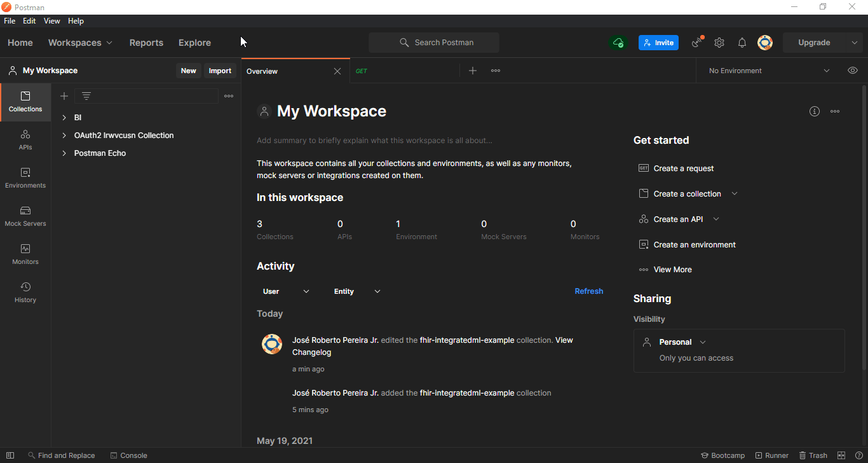Open the User activity filter dropdown
The width and height of the screenshot is (868, 463).
286,291
